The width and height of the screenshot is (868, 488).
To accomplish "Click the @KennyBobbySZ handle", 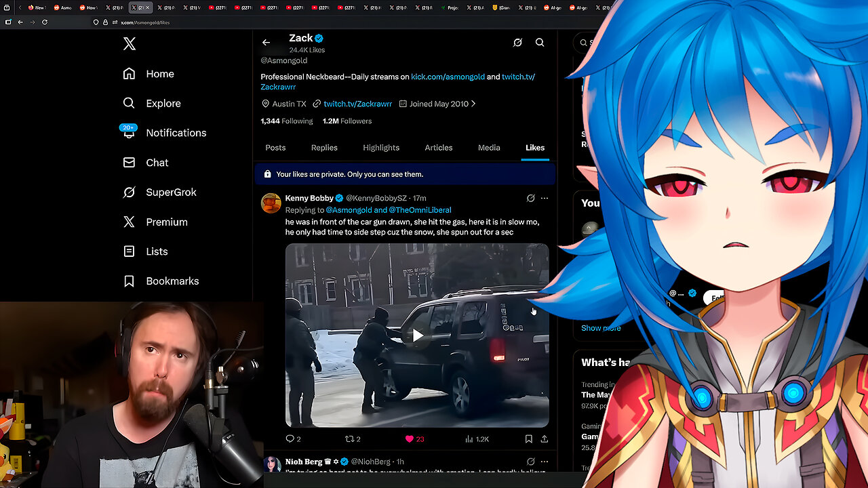I will (376, 199).
